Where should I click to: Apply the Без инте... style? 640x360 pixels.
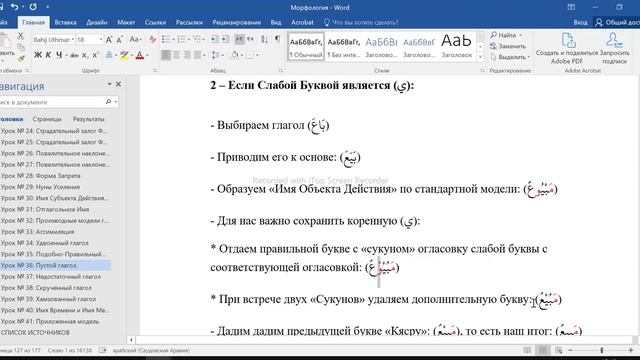click(344, 47)
